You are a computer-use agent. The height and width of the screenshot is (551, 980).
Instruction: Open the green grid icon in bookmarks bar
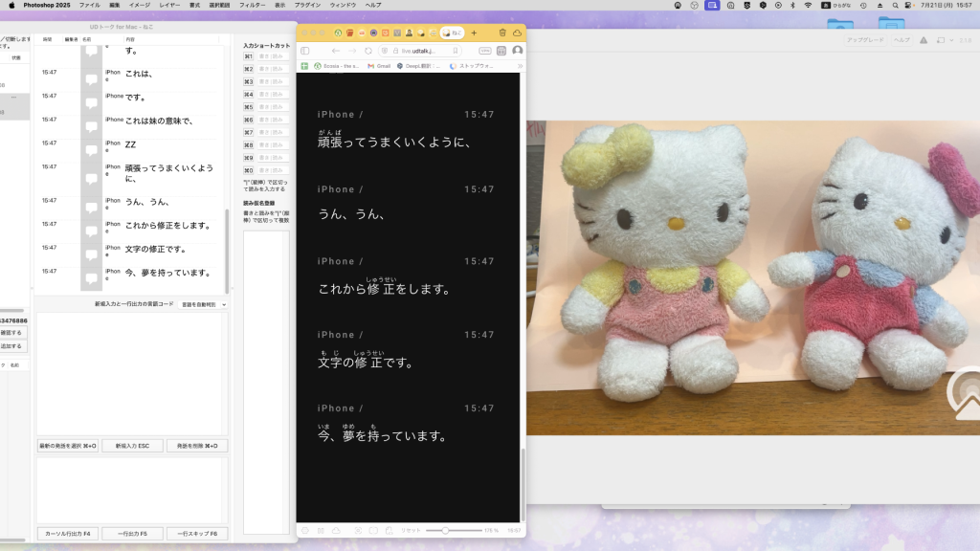304,66
